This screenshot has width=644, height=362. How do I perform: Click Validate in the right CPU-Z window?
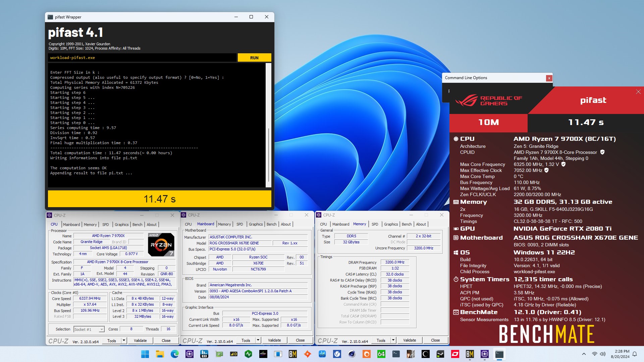point(410,340)
